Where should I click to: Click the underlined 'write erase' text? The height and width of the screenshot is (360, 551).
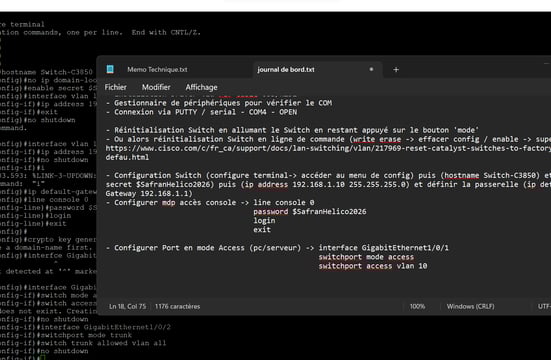click(x=377, y=139)
